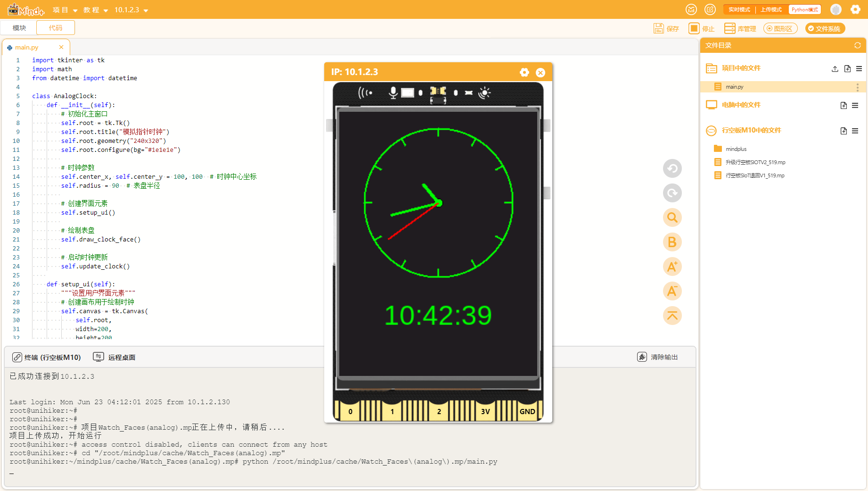Click the redo circular arrow button

pos(672,193)
